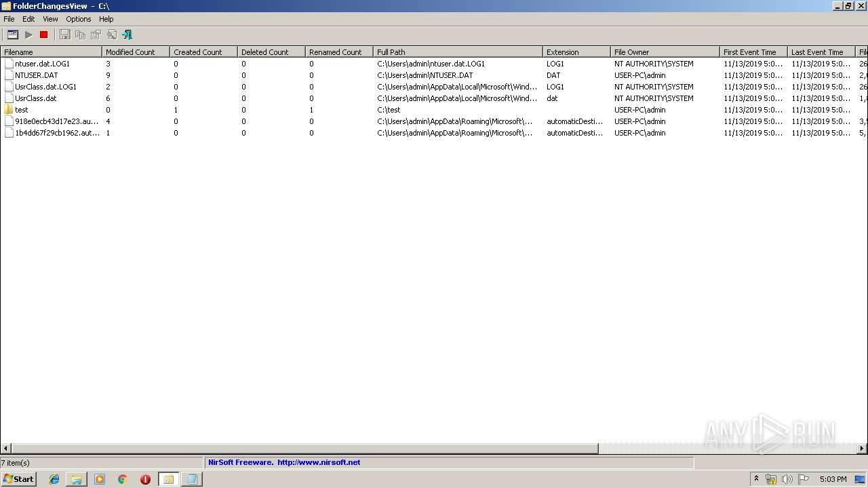Image resolution: width=868 pixels, height=488 pixels.
Task: Click the FolderChangesView title bar icon
Action: pos(6,5)
